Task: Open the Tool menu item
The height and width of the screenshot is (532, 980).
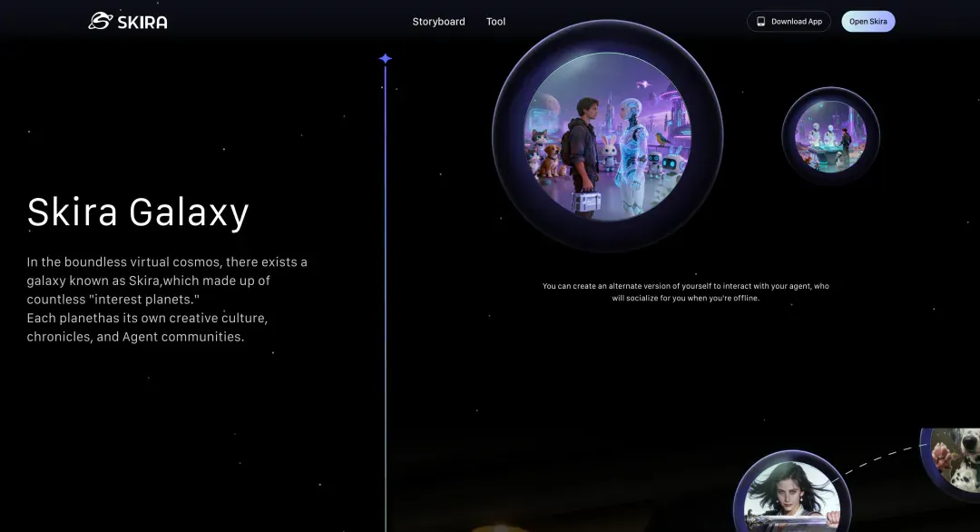Action: [x=495, y=21]
